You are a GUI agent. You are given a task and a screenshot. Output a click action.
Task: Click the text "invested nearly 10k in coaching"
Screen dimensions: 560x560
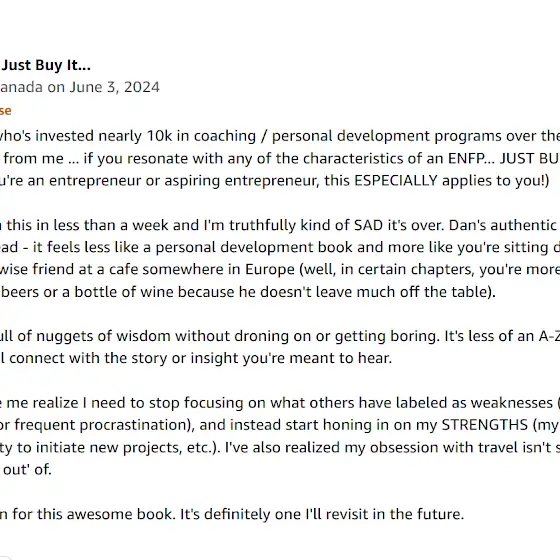pos(145,136)
